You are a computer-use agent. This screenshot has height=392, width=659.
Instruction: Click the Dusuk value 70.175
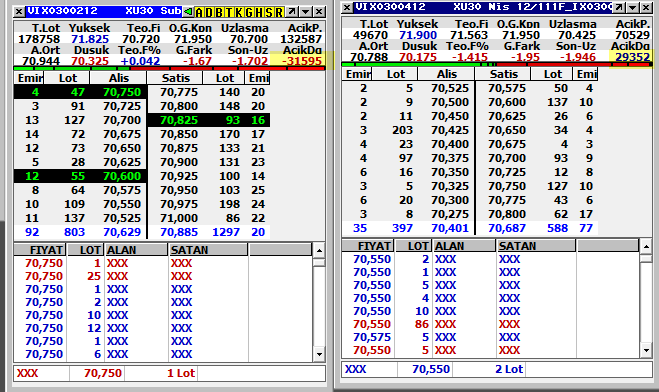(418, 57)
